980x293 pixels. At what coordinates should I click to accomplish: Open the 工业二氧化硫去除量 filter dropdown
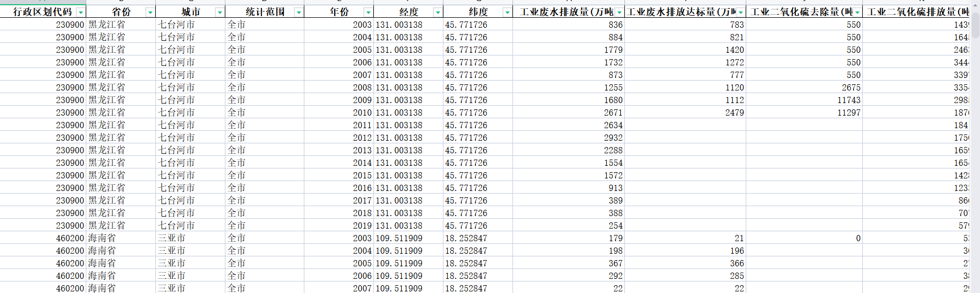(857, 12)
